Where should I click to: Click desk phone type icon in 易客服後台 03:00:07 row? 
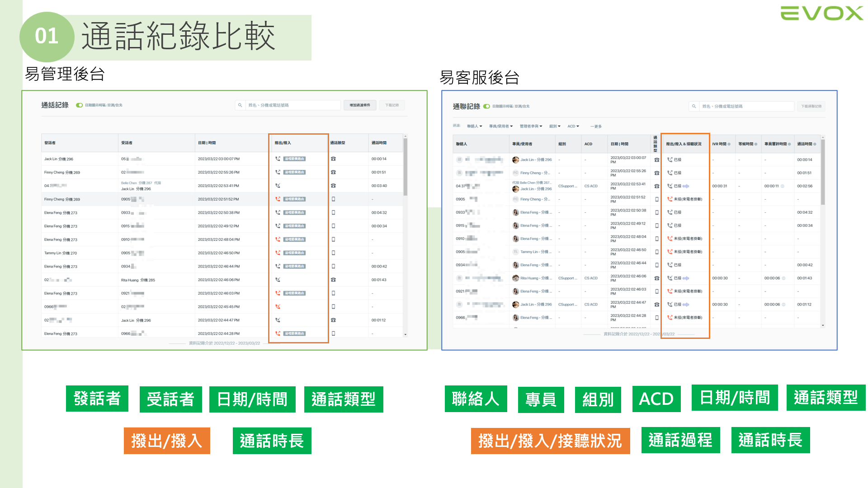point(657,160)
